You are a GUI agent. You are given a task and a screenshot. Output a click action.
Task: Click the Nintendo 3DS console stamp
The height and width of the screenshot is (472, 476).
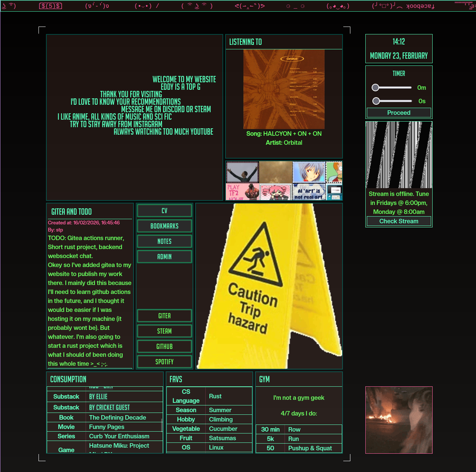coord(334,192)
